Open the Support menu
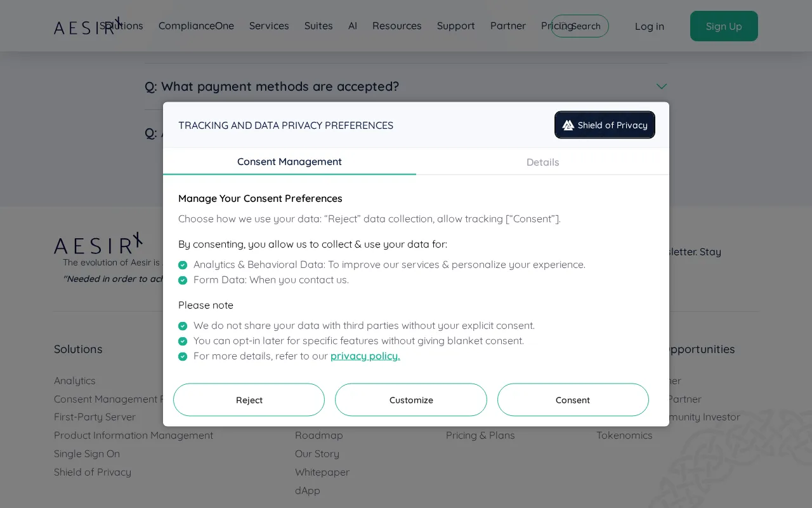The height and width of the screenshot is (508, 812). [456, 26]
